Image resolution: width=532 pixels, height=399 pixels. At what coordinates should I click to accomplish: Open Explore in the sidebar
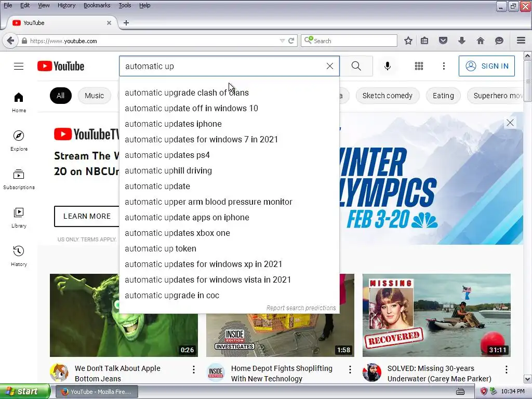click(19, 141)
